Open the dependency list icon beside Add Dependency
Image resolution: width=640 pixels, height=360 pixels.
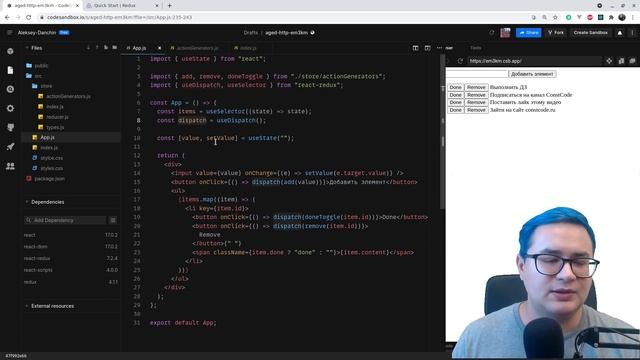tap(113, 220)
